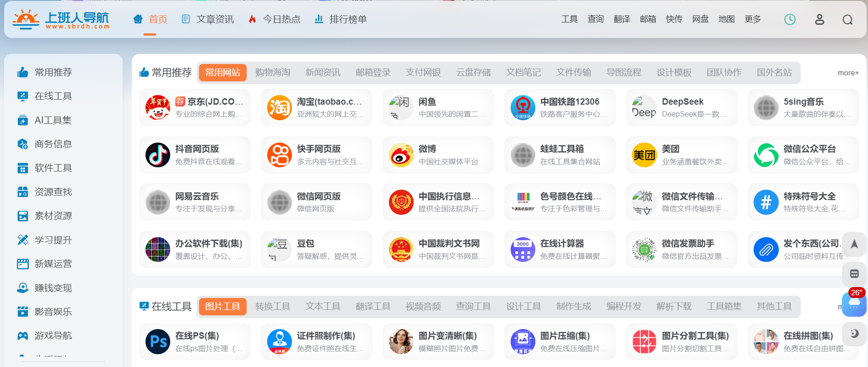The image size is (868, 367).
Task: Select the 视频音频 tab
Action: point(423,306)
